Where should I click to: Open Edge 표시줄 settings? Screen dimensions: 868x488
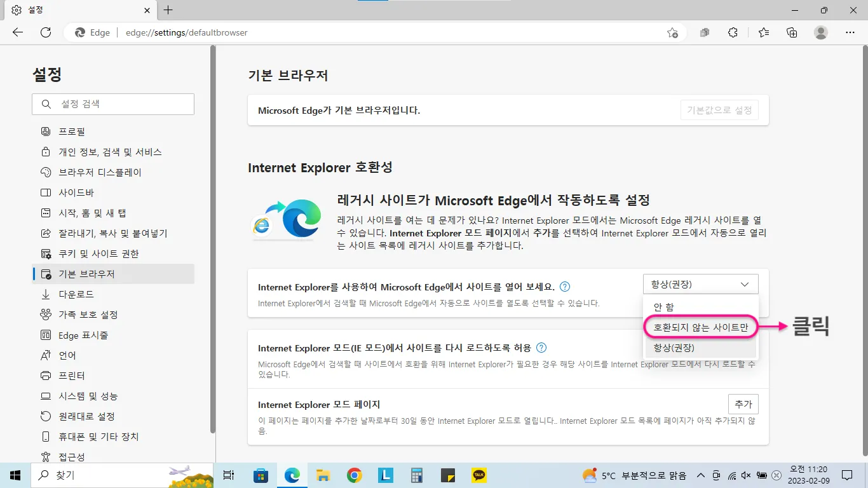[x=113, y=335]
